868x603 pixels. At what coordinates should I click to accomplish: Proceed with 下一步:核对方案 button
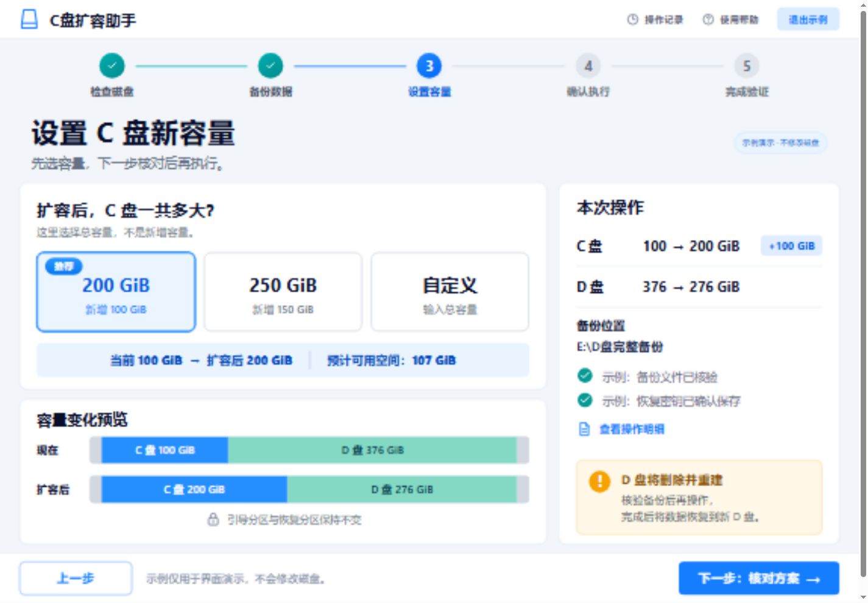[x=759, y=579]
